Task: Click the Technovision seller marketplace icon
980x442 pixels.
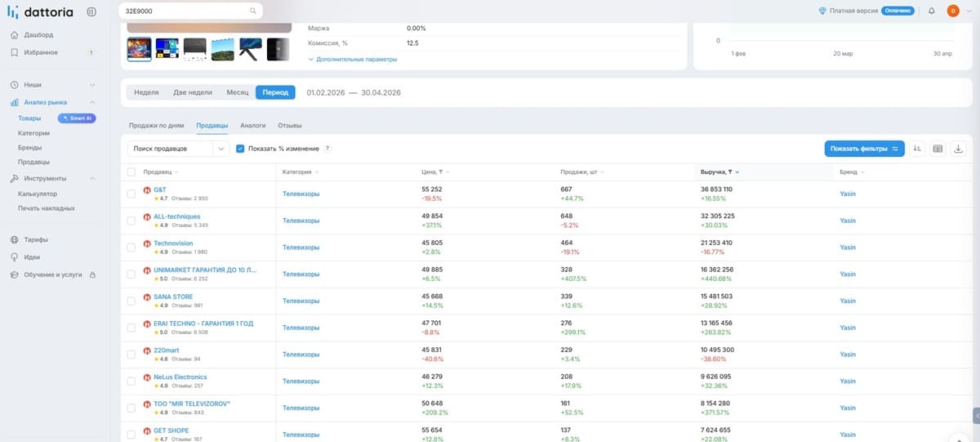Action: point(147,243)
